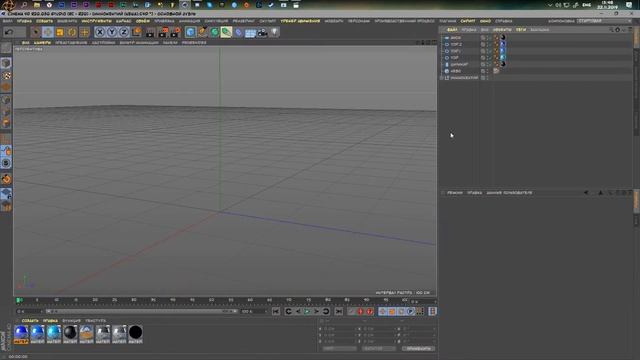Open the Создать menu in main menu bar

(x=44, y=21)
